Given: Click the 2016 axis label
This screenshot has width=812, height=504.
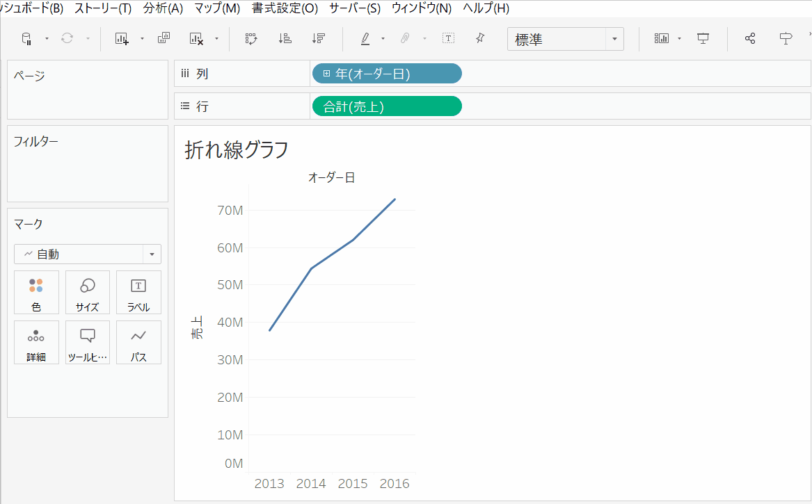Looking at the screenshot, I should point(394,483).
